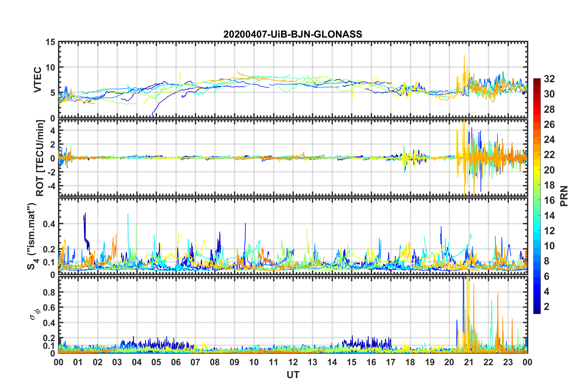Click sigma phi axis tick 0.8
The height and width of the screenshot is (392, 586).
(x=49, y=292)
